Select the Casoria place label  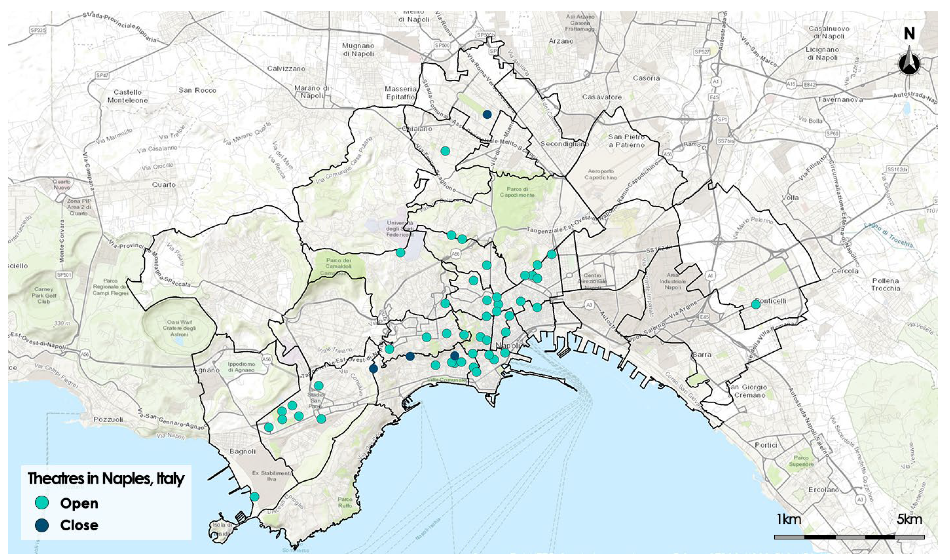coord(647,78)
